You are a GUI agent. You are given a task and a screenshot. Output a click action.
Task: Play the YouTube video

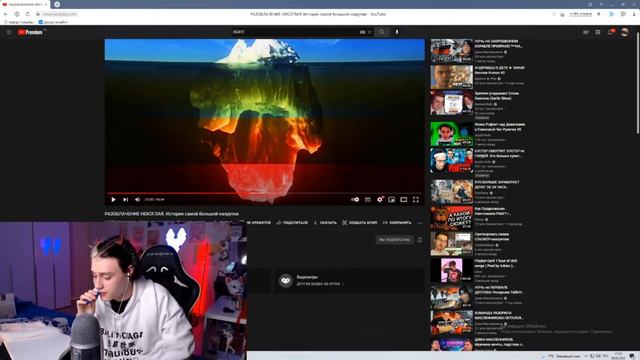113,200
